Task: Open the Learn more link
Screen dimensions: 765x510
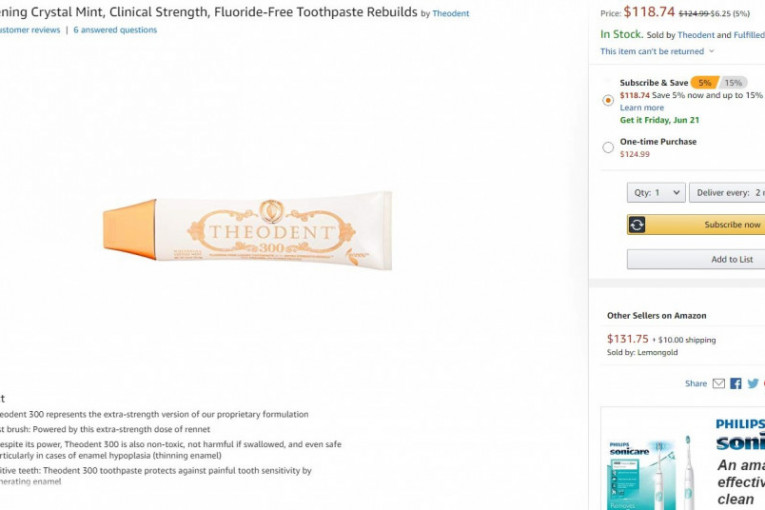Action: [x=641, y=108]
